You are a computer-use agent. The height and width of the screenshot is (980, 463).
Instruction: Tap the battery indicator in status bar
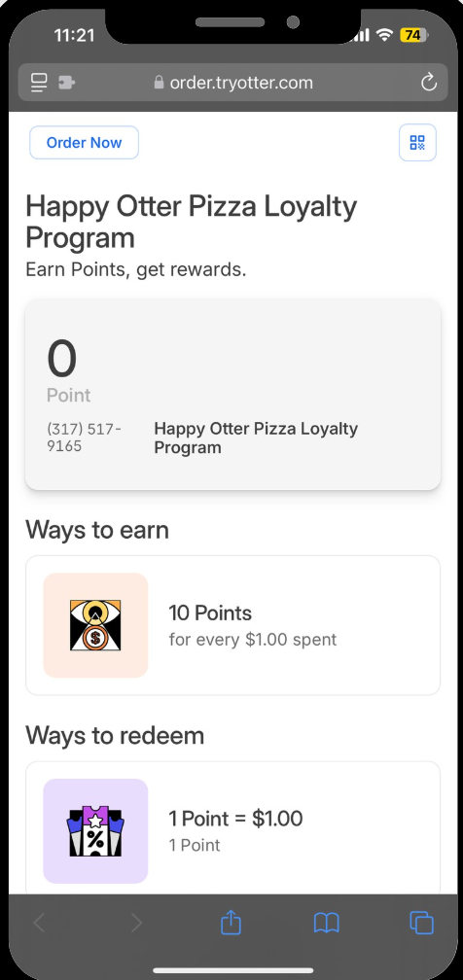tap(413, 35)
